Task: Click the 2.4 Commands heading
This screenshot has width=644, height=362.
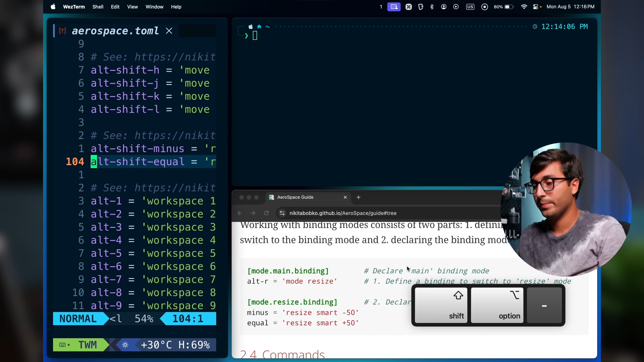Action: [x=282, y=354]
